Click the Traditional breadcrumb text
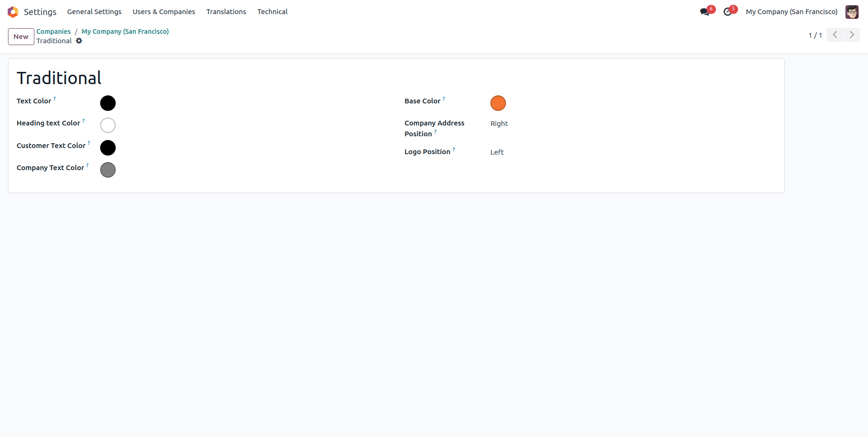 tap(54, 41)
